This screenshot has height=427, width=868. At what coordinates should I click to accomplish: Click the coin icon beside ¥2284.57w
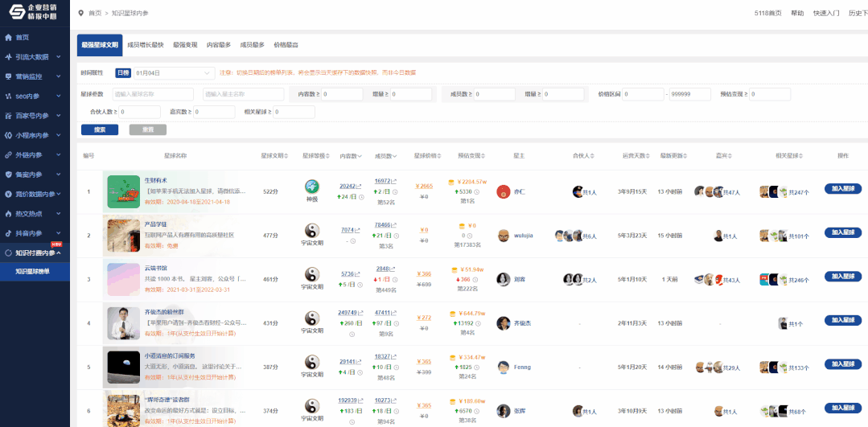tap(451, 182)
